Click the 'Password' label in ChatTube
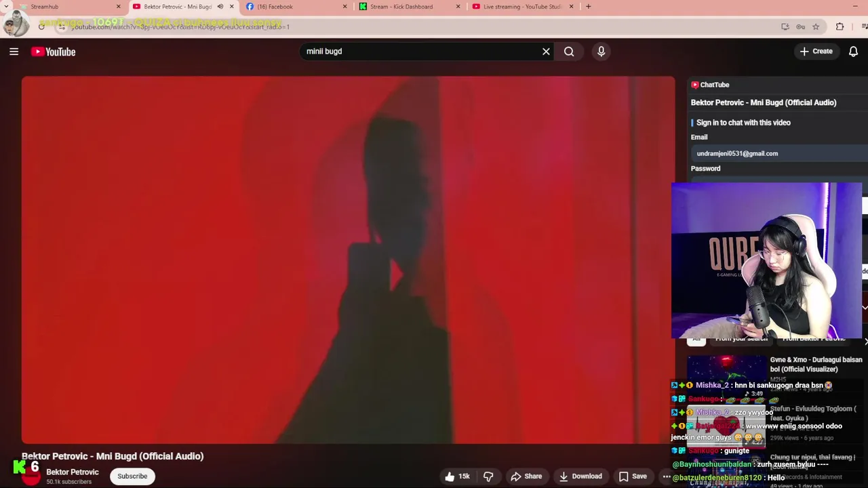The width and height of the screenshot is (868, 488). (x=705, y=169)
